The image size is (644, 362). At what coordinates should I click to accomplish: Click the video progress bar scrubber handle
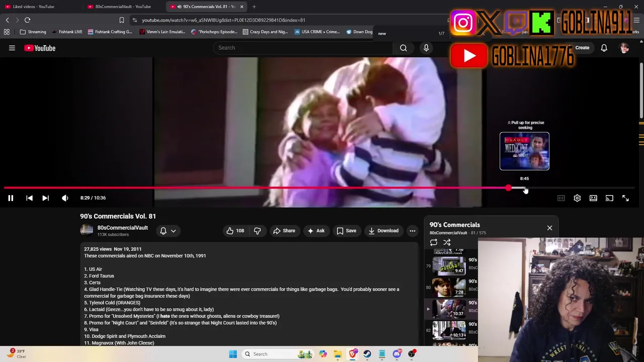(x=509, y=188)
